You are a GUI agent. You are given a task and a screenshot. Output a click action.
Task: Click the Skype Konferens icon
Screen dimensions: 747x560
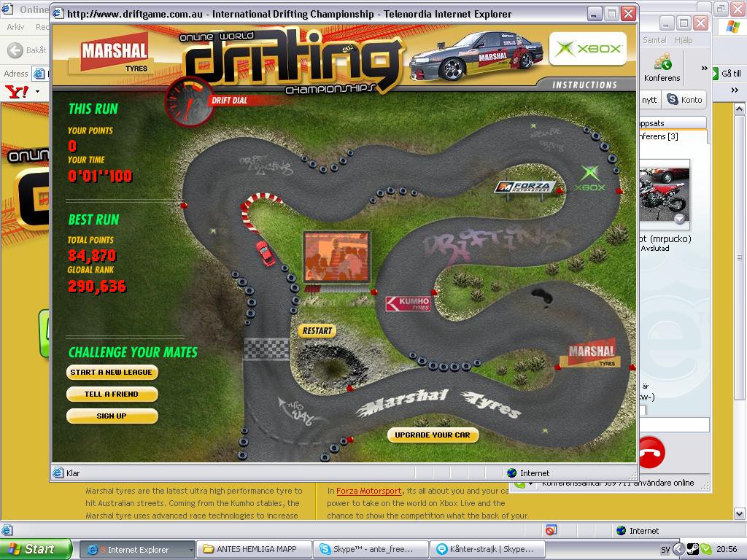(x=662, y=68)
